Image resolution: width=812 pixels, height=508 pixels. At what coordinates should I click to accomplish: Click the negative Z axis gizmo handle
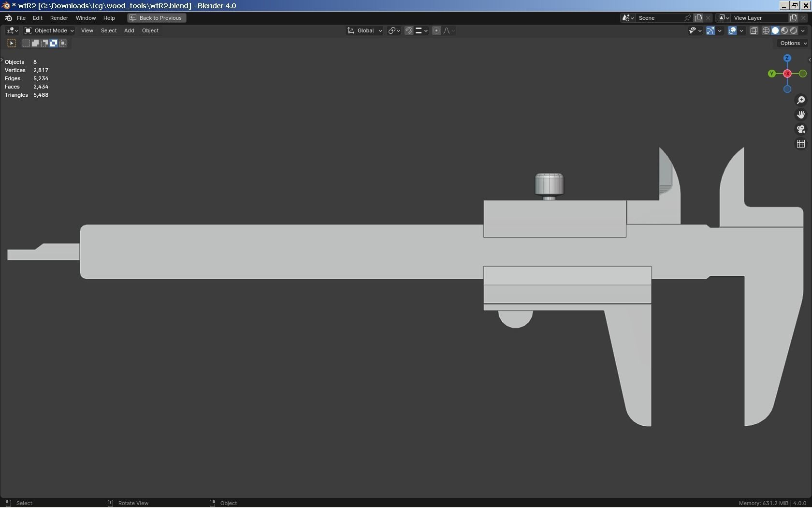[787, 89]
